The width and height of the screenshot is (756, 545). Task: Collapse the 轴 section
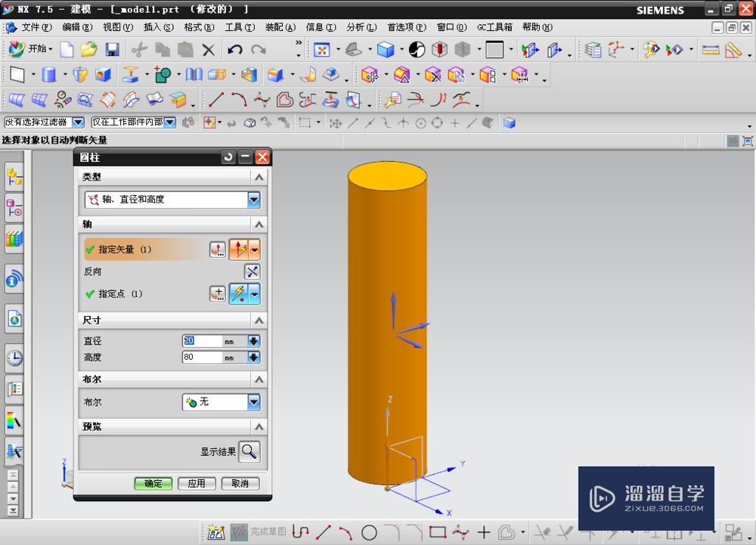(259, 224)
